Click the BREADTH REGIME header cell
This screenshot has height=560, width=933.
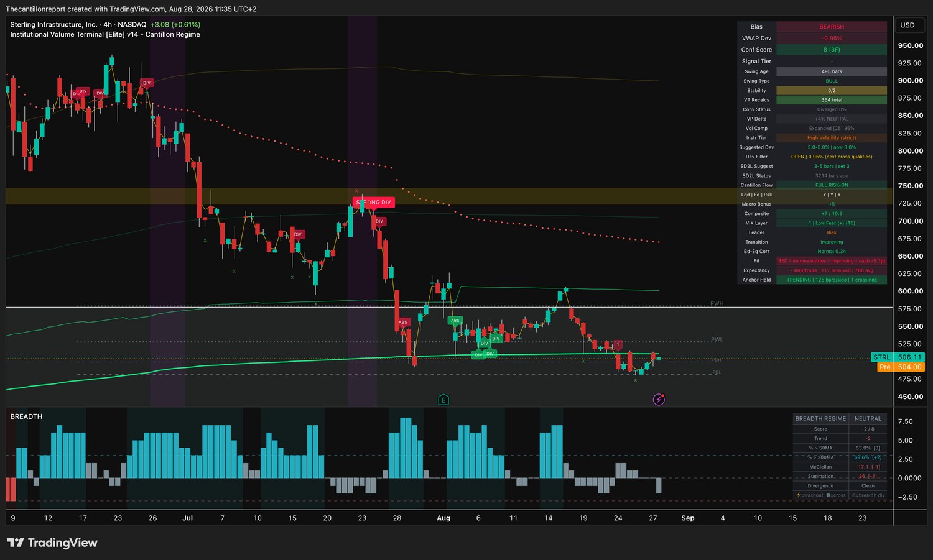pos(820,419)
